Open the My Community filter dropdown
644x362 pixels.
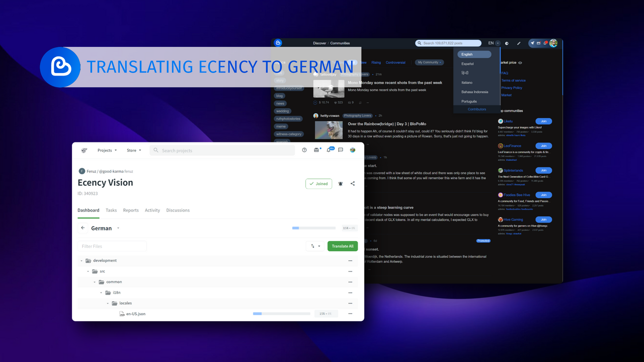coord(430,62)
